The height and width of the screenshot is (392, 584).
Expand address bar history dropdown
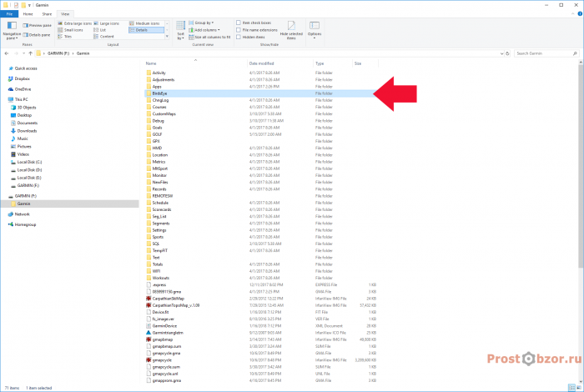501,53
